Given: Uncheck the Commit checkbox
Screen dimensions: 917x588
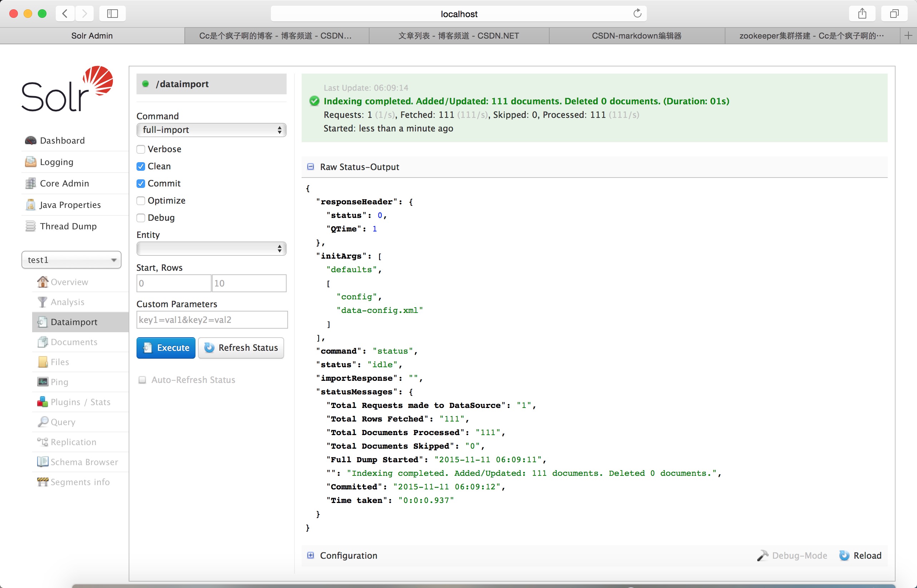Looking at the screenshot, I should (141, 184).
